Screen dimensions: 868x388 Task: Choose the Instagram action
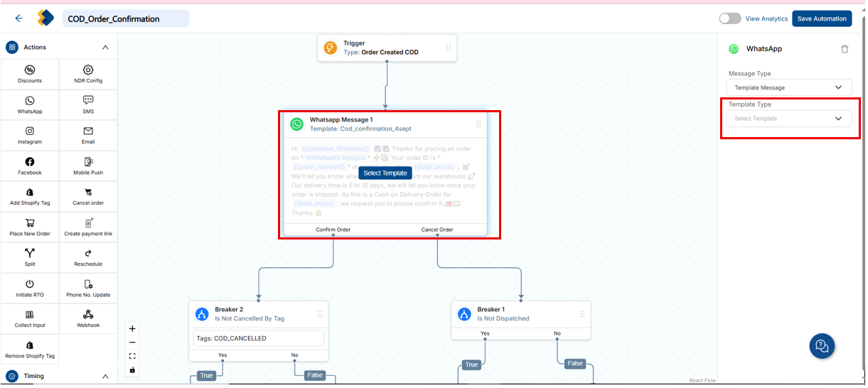[x=30, y=136]
